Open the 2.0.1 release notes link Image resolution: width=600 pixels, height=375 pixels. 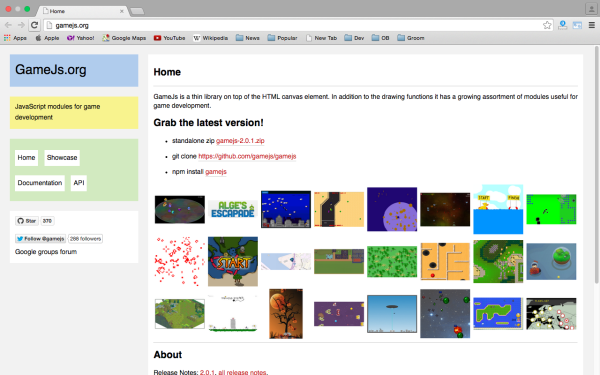tap(207, 372)
